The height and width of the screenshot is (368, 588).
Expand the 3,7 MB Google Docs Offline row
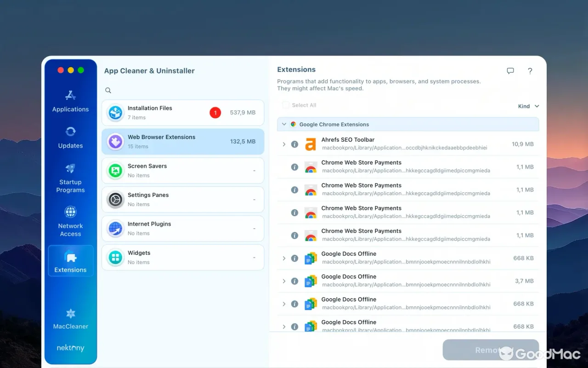[284, 281]
